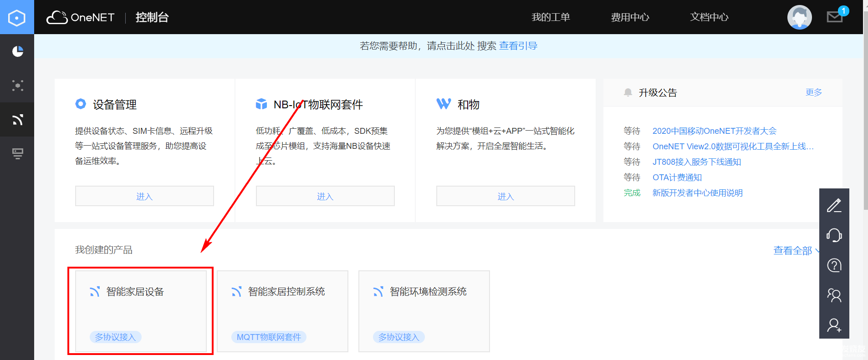Click the monitor device sidebar icon

(x=17, y=154)
